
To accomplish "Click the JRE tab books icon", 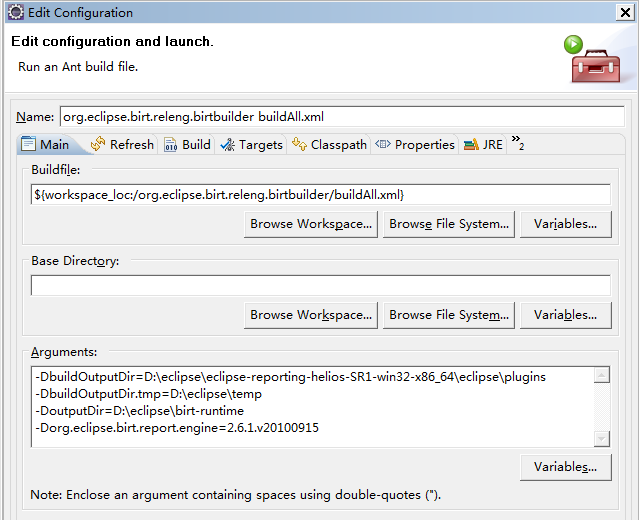I will tap(471, 144).
